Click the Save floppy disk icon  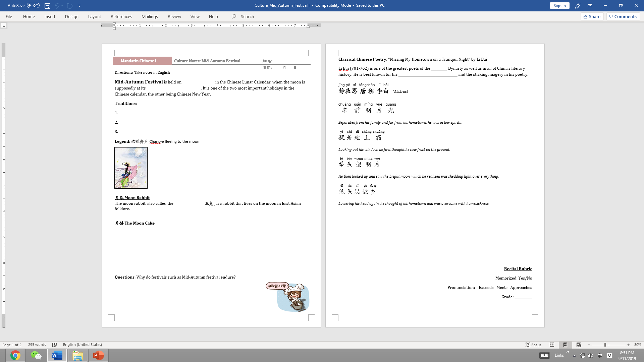pyautogui.click(x=47, y=6)
